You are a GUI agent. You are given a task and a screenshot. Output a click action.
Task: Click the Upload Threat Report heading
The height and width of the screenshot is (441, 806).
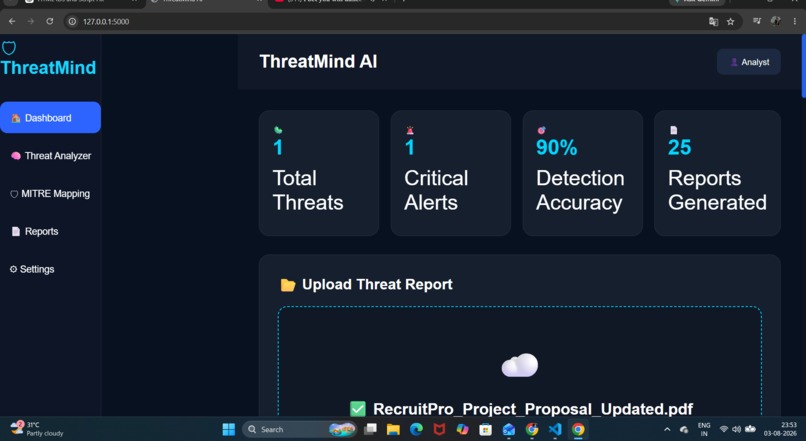tap(377, 284)
